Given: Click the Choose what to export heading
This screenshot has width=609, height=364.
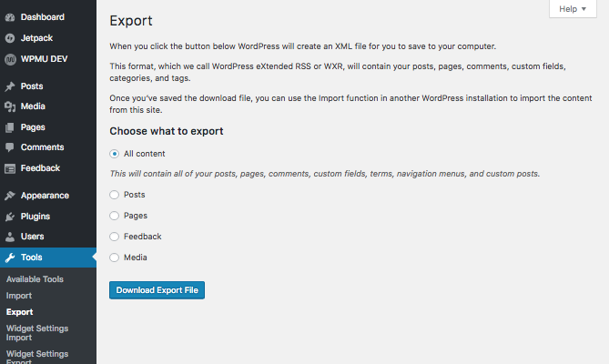Looking at the screenshot, I should (167, 131).
